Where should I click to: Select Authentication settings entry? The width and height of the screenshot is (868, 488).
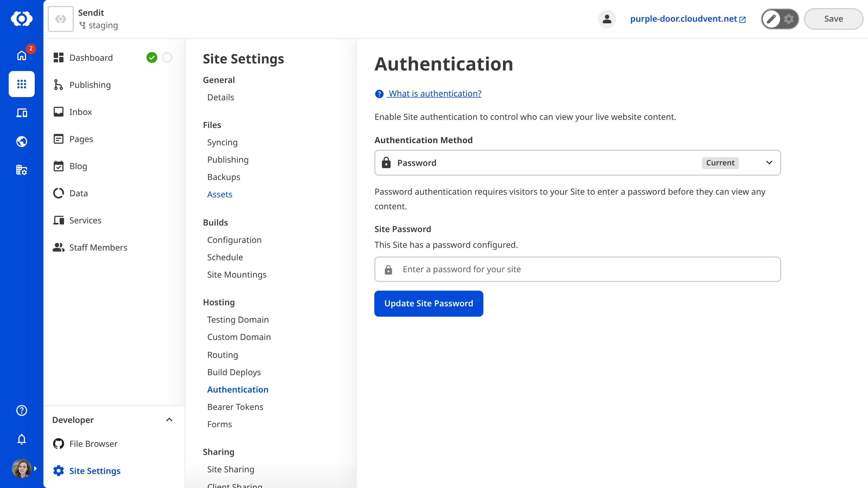click(x=238, y=390)
